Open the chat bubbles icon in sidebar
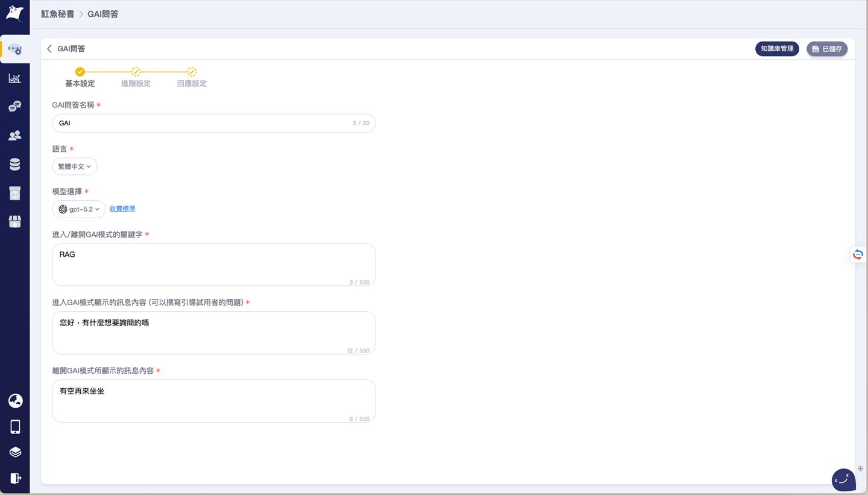This screenshot has width=868, height=495. click(x=14, y=107)
